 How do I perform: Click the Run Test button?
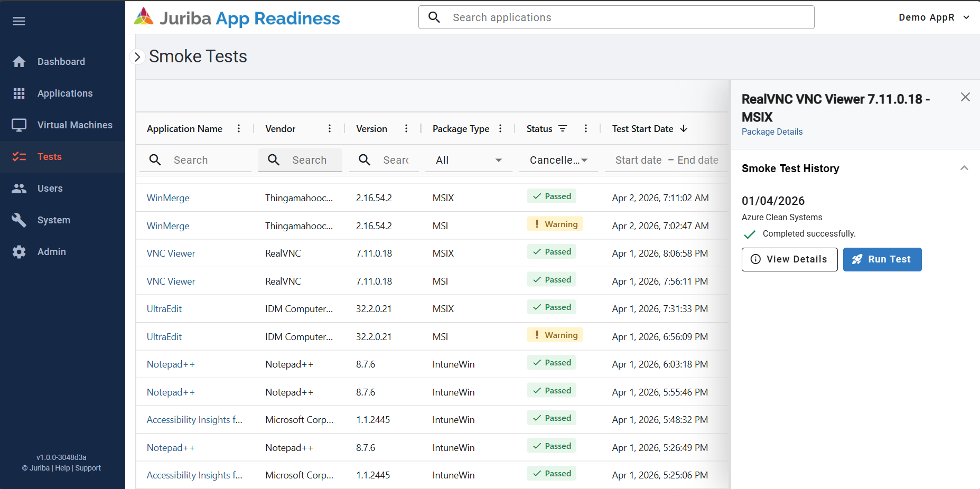[882, 259]
